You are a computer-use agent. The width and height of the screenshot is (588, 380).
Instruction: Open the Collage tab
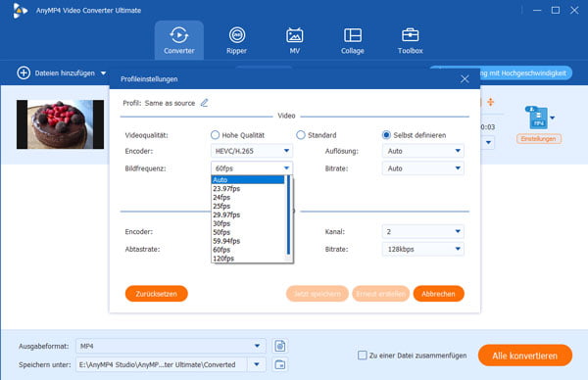(x=352, y=40)
